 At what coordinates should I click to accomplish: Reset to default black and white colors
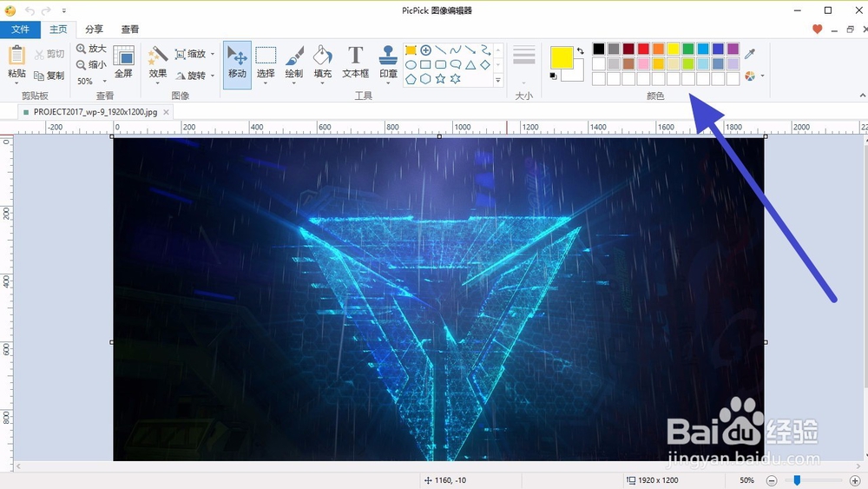point(553,76)
